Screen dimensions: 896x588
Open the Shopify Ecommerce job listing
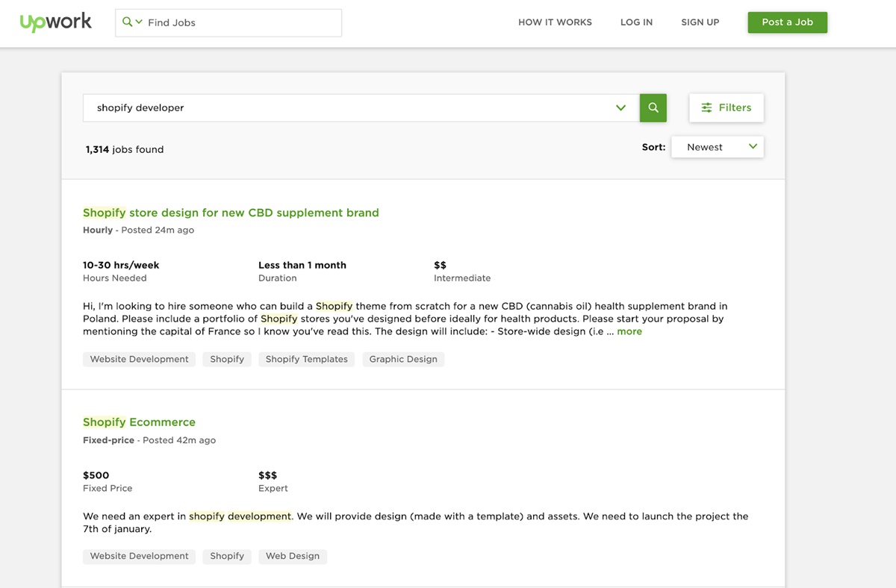point(139,422)
